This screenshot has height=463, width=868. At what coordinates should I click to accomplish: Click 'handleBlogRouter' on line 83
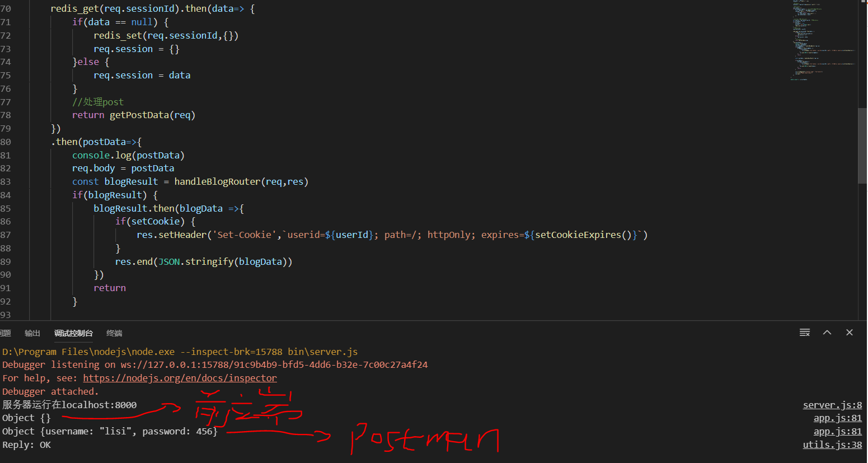point(217,181)
